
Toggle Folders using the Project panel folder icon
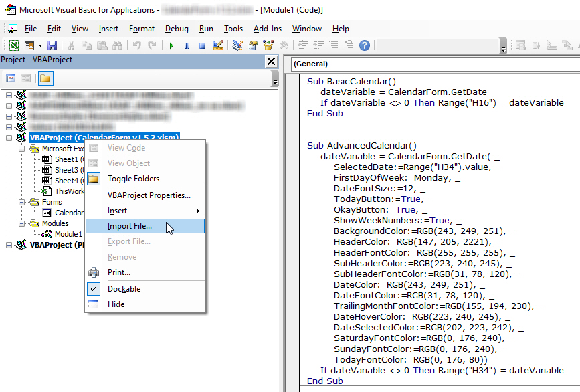(x=45, y=78)
